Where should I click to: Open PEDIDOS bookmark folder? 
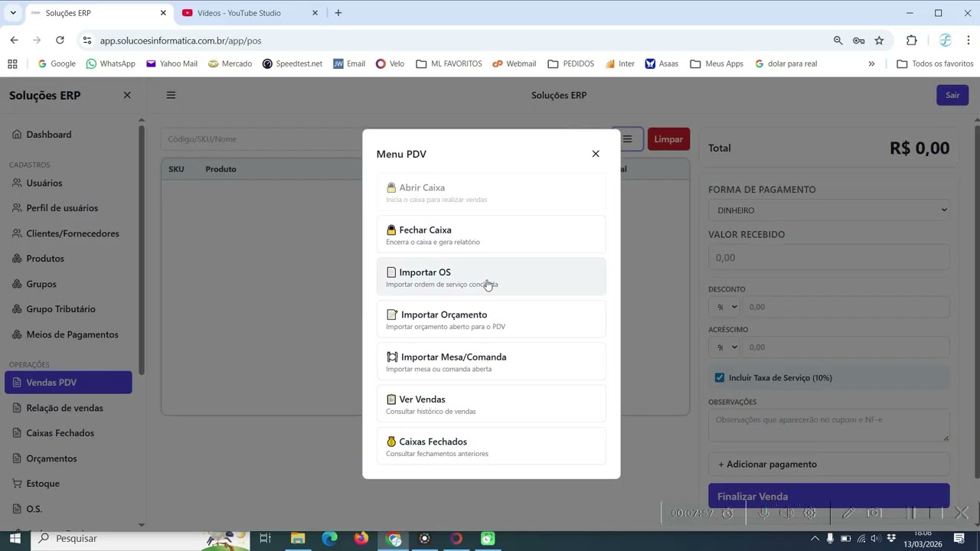click(x=571, y=64)
